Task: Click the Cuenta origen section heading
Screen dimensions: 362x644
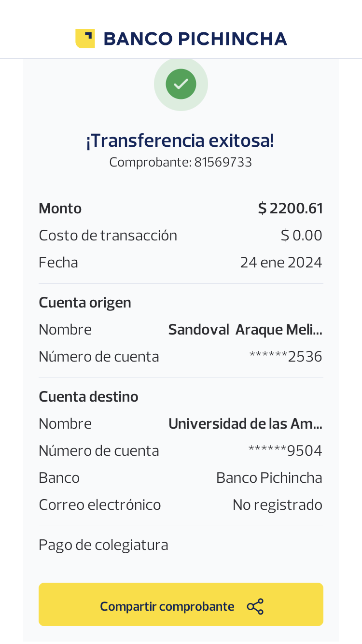Action: [x=85, y=303]
